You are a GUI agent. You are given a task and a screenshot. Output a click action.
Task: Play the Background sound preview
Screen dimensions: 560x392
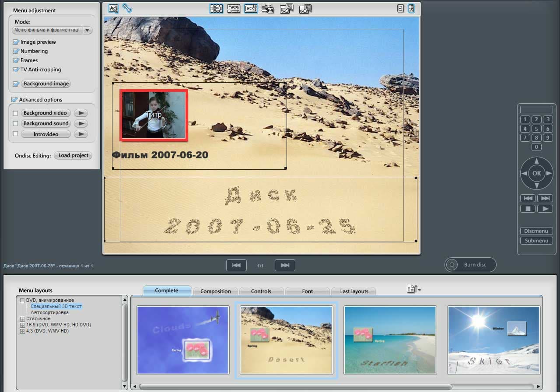(80, 123)
